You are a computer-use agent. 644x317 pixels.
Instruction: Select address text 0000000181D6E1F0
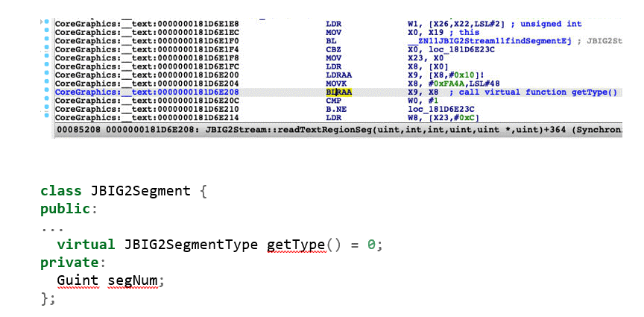pos(198,41)
